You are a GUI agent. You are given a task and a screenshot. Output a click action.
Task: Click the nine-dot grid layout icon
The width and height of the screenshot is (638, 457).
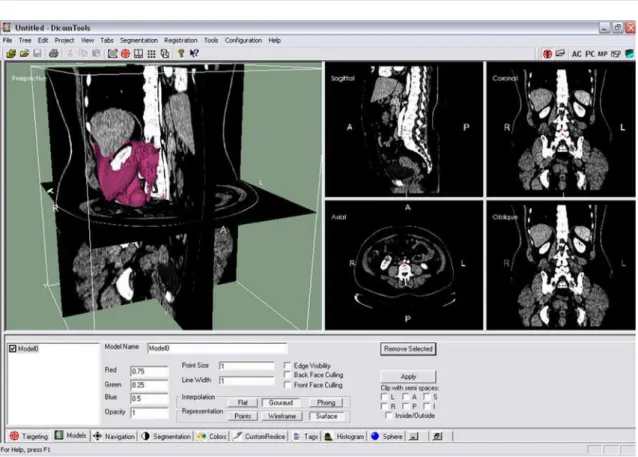pyautogui.click(x=152, y=53)
